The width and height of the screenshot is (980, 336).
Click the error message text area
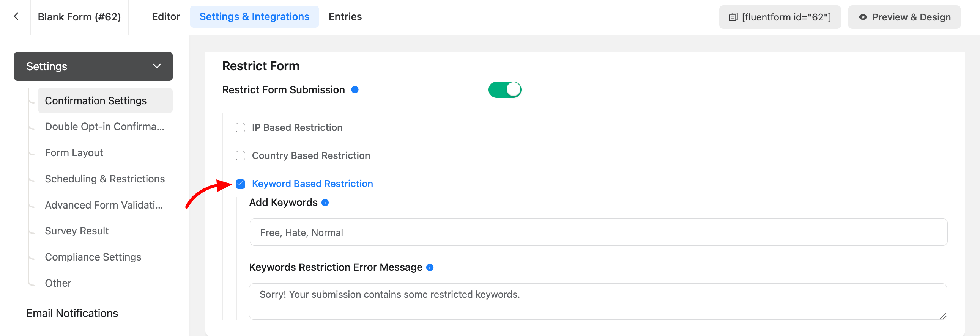click(597, 301)
